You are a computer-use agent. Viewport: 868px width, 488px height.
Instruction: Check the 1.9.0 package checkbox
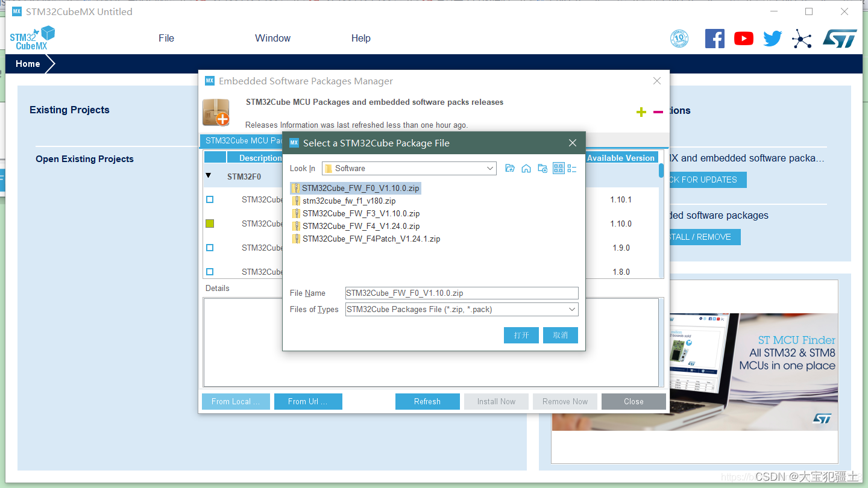point(210,248)
